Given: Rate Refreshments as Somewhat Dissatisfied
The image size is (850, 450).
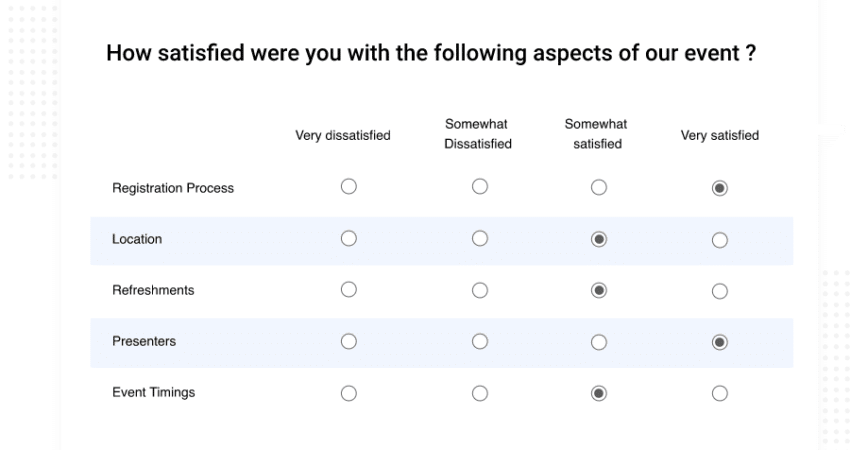Looking at the screenshot, I should [480, 291].
